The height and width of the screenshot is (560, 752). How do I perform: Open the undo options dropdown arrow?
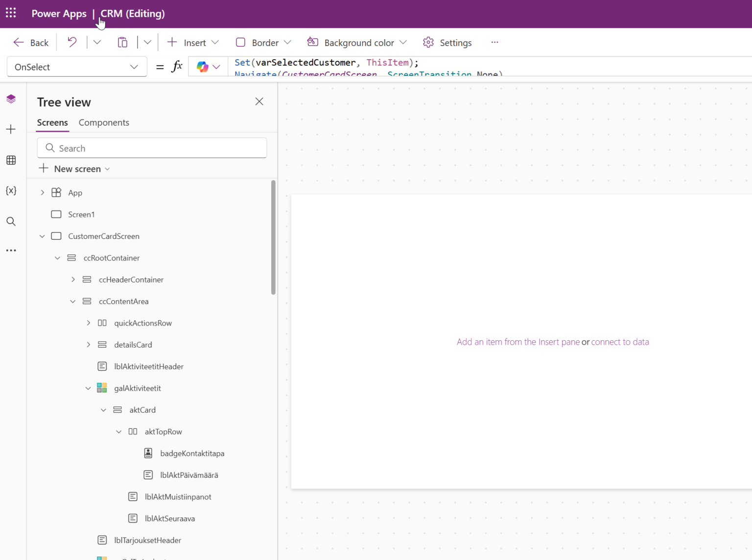pos(97,43)
